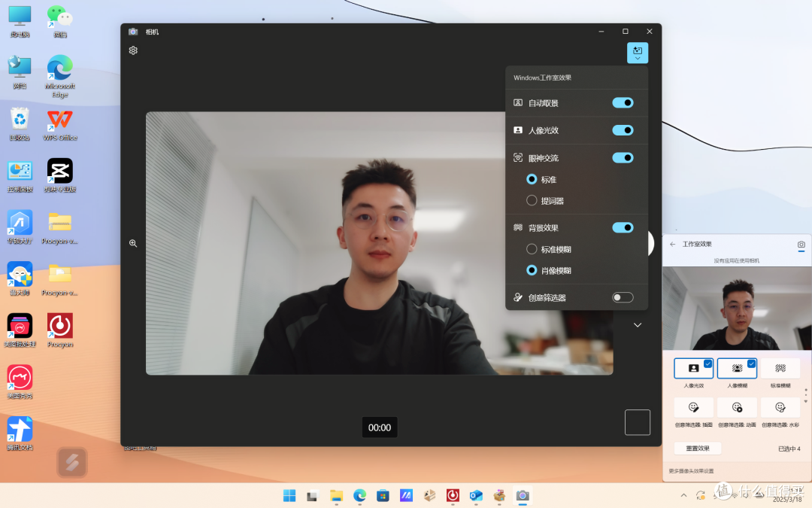Open the WeChat (微信) desktop shortcut
The width and height of the screenshot is (812, 508).
pos(60,21)
